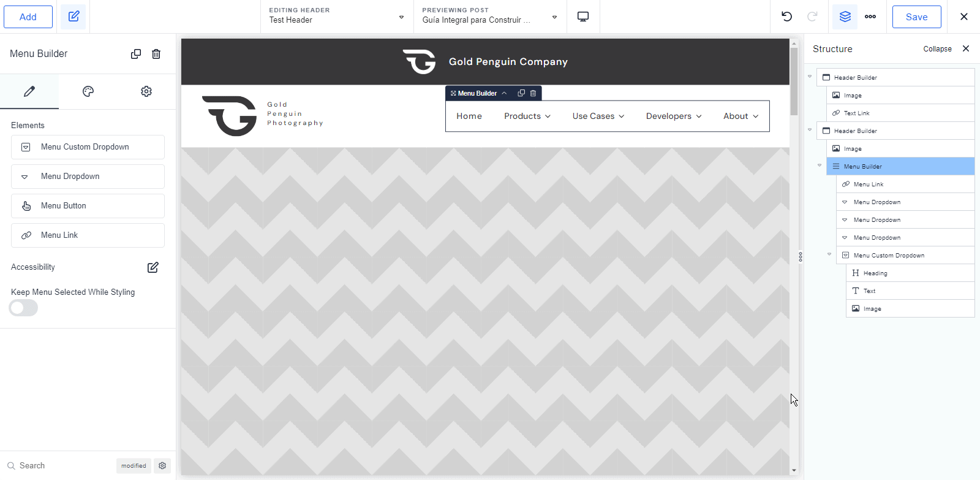
Task: Select the Menu Dropdown row just above Menu Custom Dropdown
Action: click(905, 238)
